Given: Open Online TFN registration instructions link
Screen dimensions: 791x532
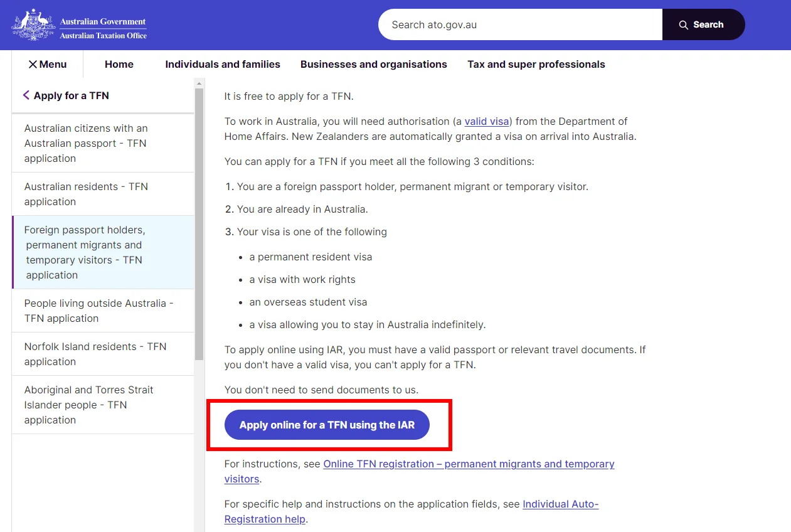Looking at the screenshot, I should tap(469, 464).
